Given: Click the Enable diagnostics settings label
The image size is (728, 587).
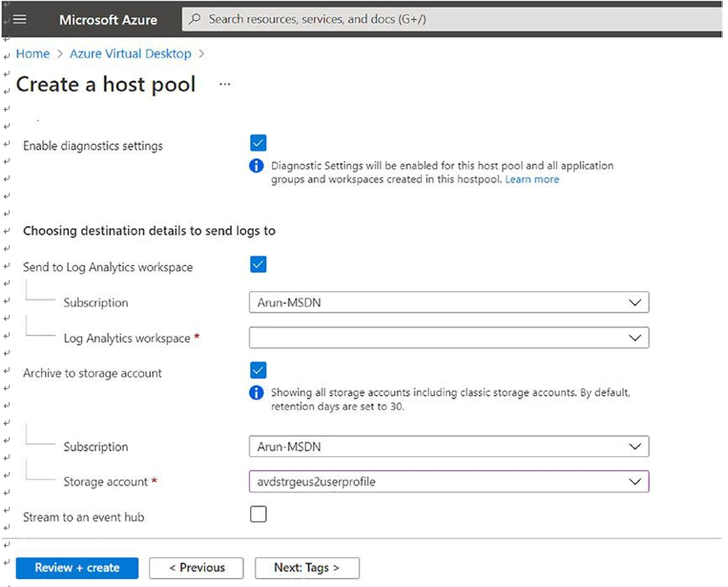Looking at the screenshot, I should pos(93,146).
